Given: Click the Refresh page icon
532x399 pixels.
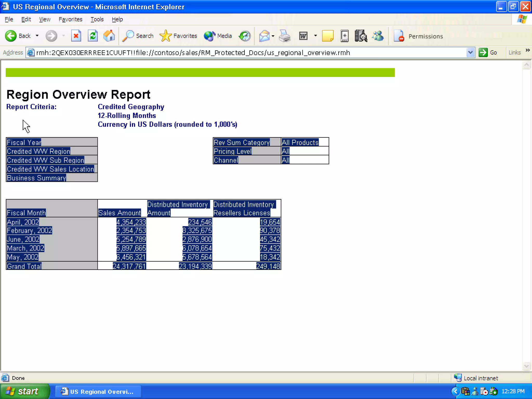Looking at the screenshot, I should [92, 36].
